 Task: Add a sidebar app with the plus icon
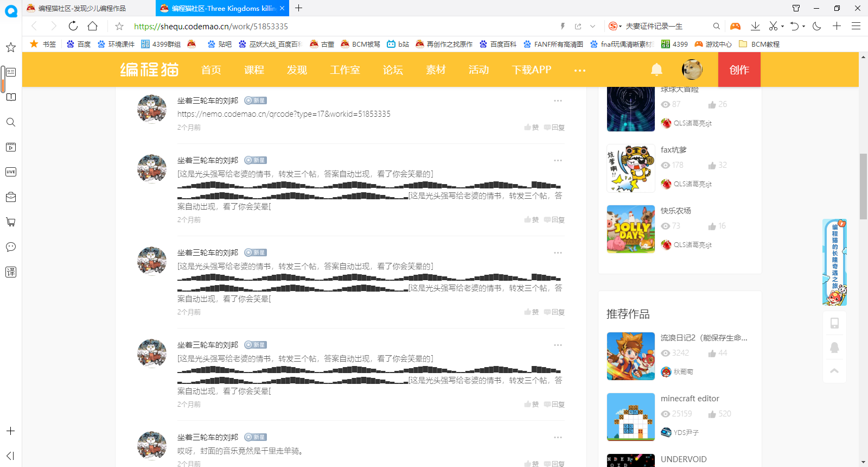pos(11,431)
